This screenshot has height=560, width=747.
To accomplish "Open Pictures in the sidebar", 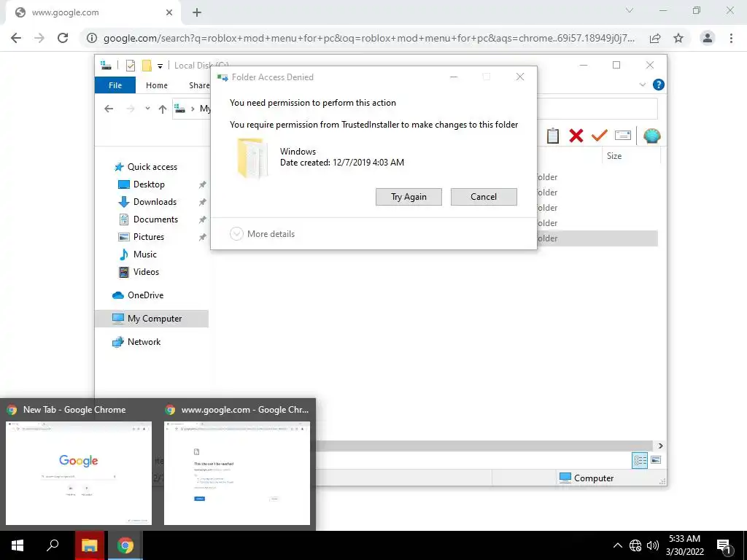I will tap(141, 237).
